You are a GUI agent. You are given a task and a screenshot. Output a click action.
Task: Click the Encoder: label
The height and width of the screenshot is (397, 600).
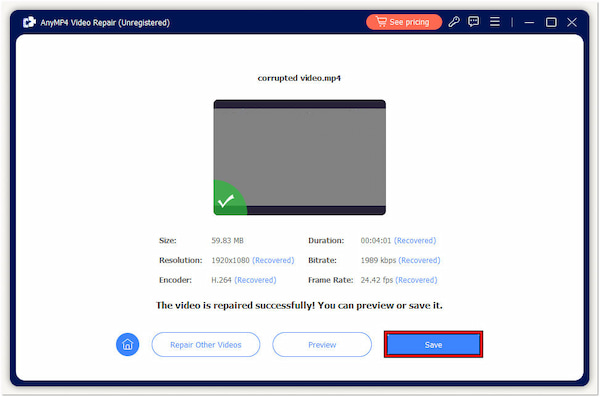[175, 280]
